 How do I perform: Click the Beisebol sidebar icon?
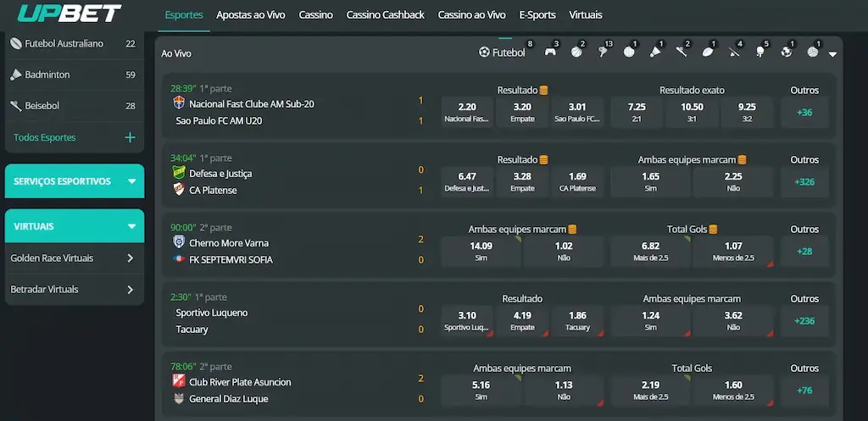(16, 106)
